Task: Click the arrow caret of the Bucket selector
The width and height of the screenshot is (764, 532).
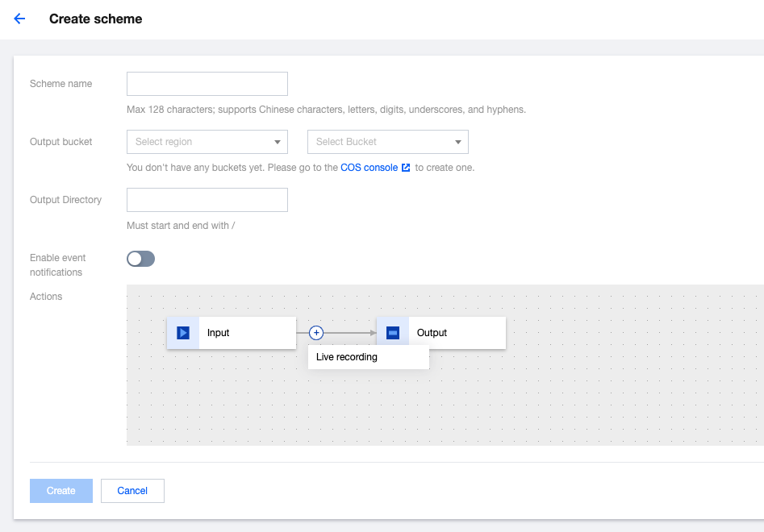Action: click(459, 142)
